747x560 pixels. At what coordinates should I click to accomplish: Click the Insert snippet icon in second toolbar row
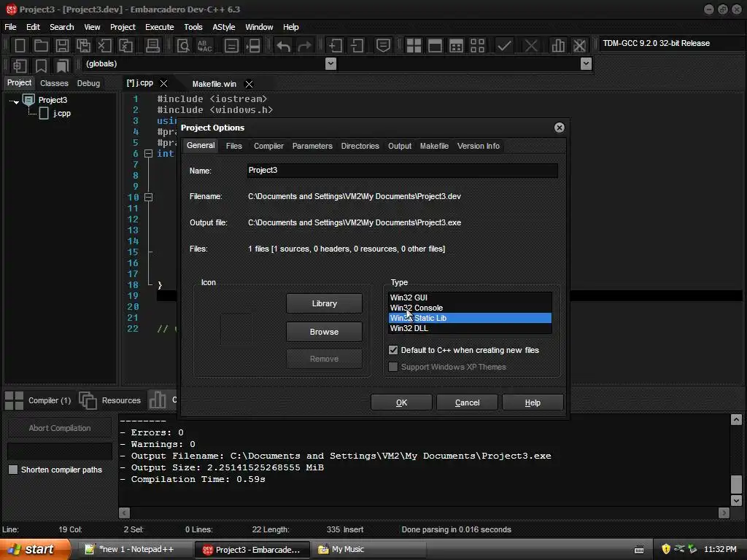[x=20, y=65]
